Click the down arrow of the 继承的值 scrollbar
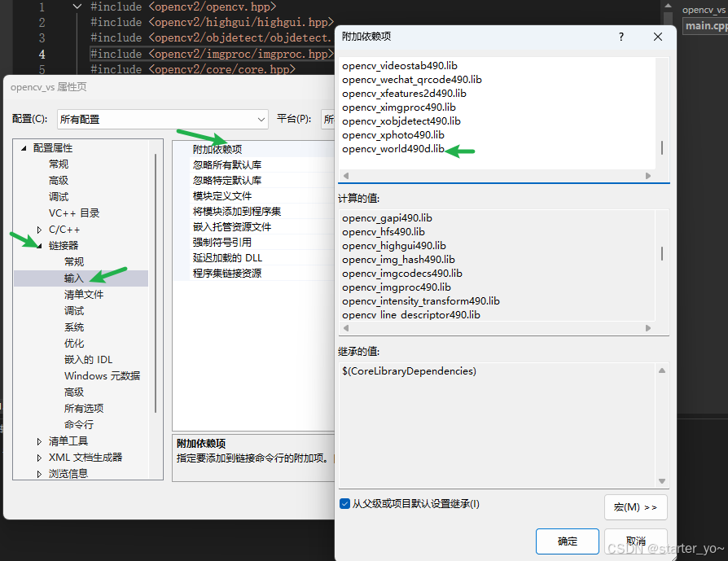The image size is (728, 561). coord(662,481)
